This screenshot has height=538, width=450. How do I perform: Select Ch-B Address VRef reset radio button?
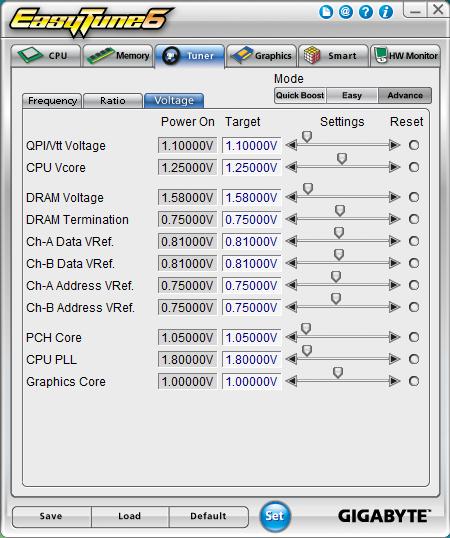pyautogui.click(x=414, y=307)
